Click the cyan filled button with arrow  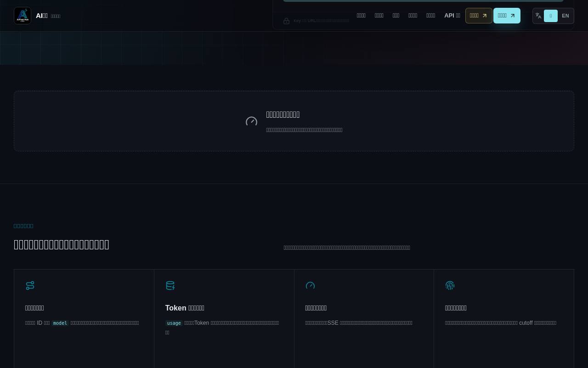pos(507,16)
